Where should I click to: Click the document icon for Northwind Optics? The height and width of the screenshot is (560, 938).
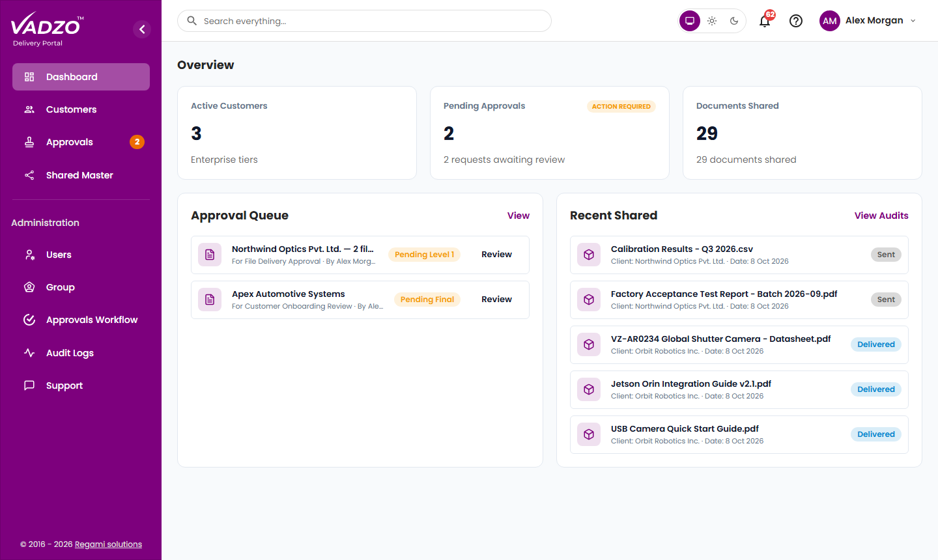click(x=210, y=255)
